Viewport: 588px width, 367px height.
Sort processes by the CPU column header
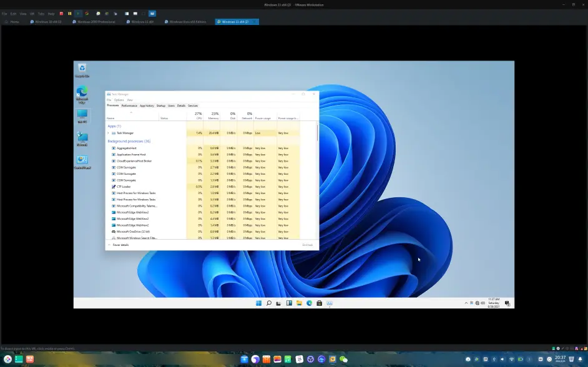[x=195, y=115]
